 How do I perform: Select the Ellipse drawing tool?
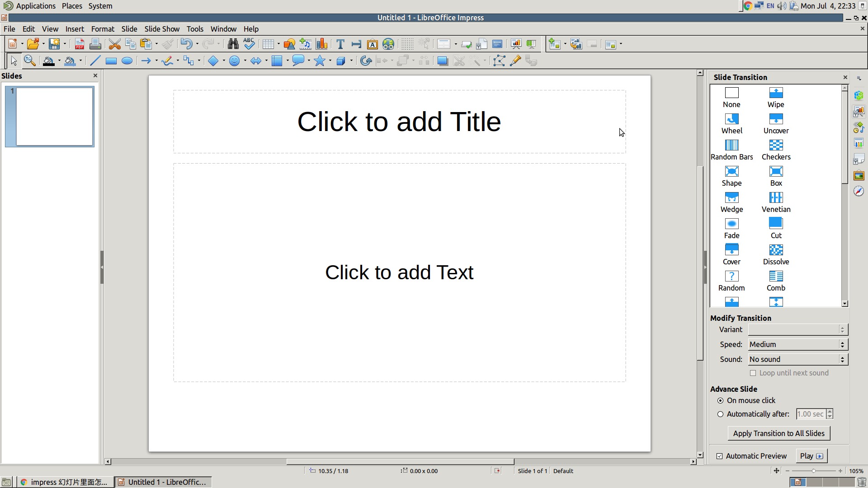(127, 61)
